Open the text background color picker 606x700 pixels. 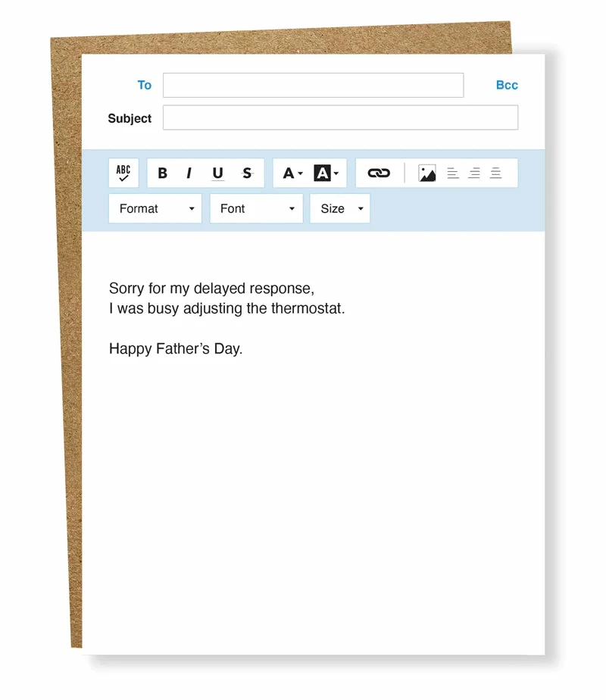tap(326, 173)
